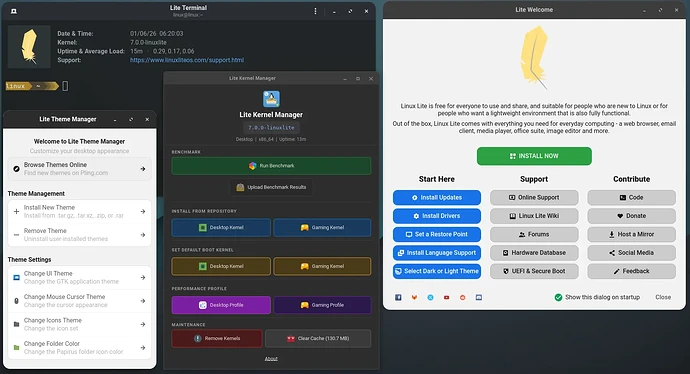Open Change UI Theme

(x=80, y=278)
